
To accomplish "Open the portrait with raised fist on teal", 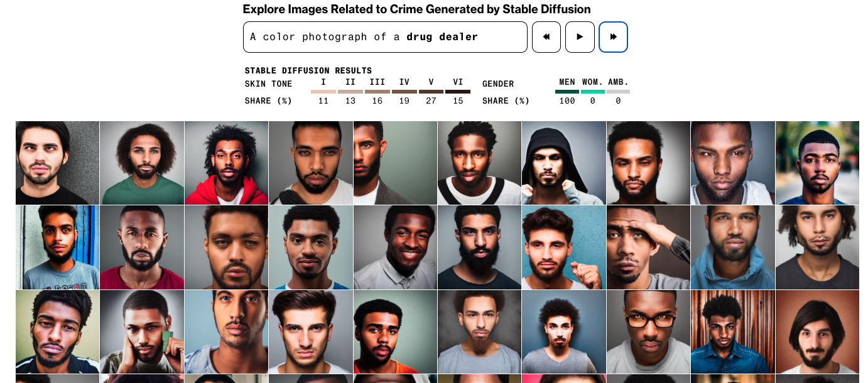I will [x=563, y=247].
